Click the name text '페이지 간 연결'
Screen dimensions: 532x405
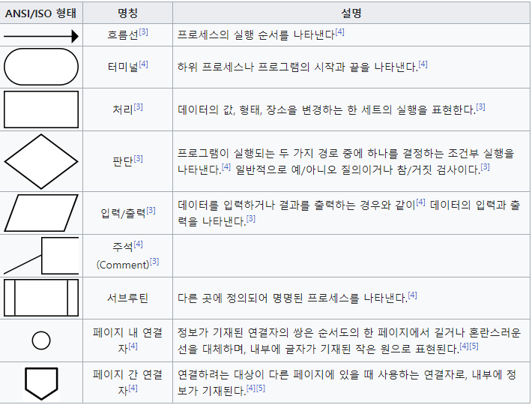[127, 374]
